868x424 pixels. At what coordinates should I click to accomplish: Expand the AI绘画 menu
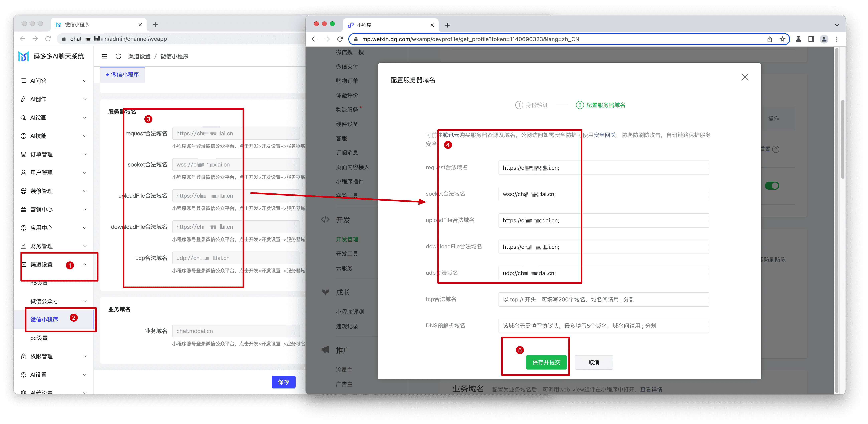click(54, 118)
